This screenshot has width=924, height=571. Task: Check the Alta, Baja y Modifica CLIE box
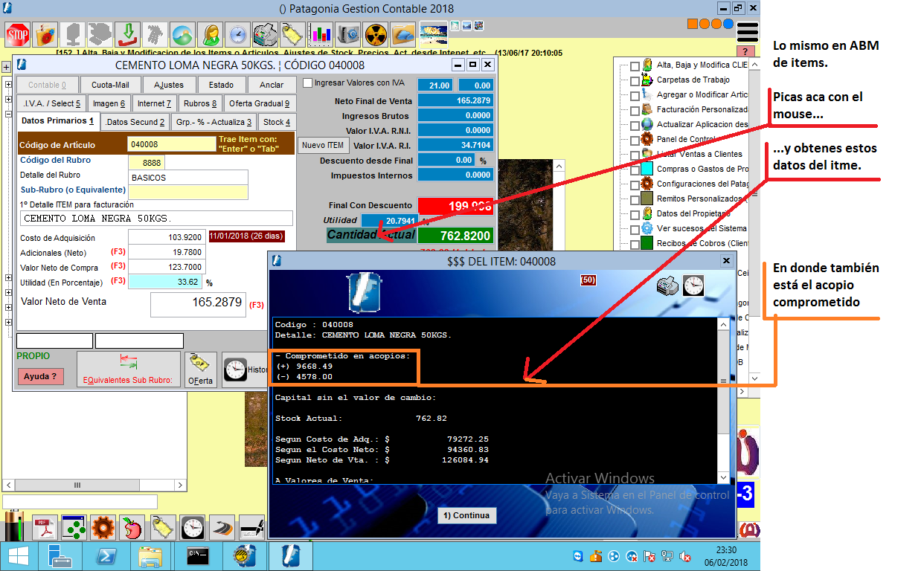click(635, 66)
